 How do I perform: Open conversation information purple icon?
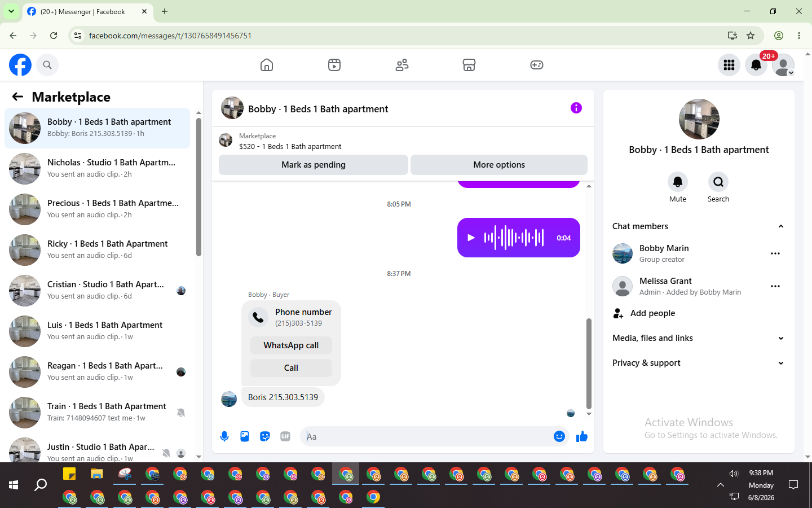tap(576, 108)
